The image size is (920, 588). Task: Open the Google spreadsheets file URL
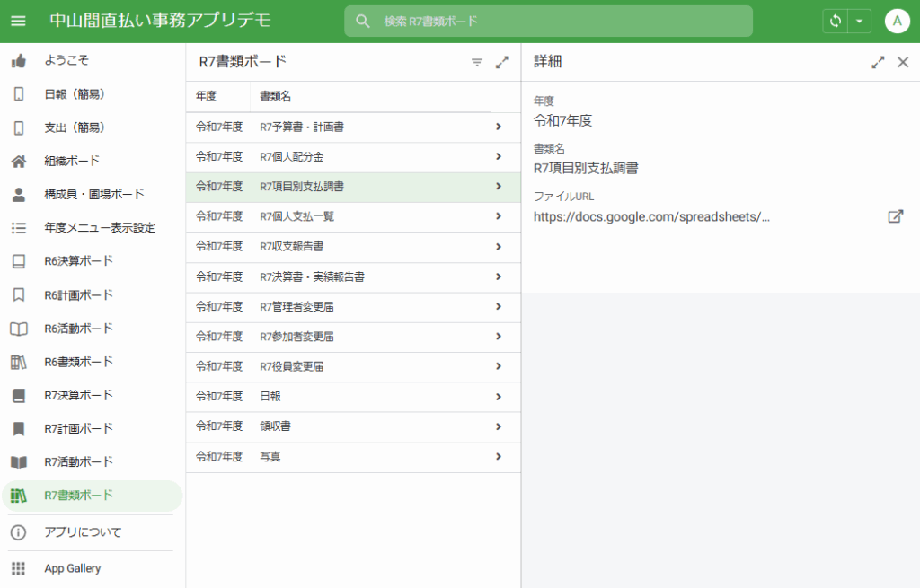click(651, 217)
